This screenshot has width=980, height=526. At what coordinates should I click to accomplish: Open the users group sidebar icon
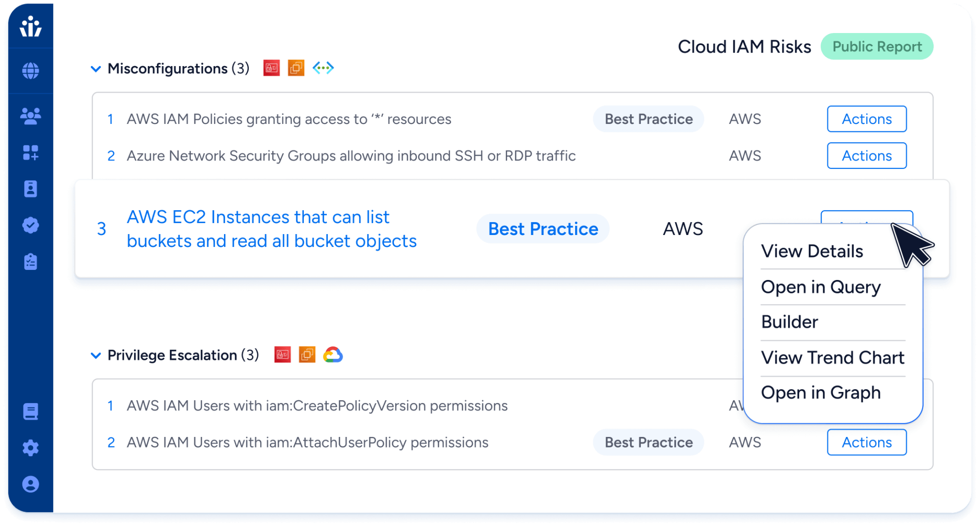pos(31,116)
